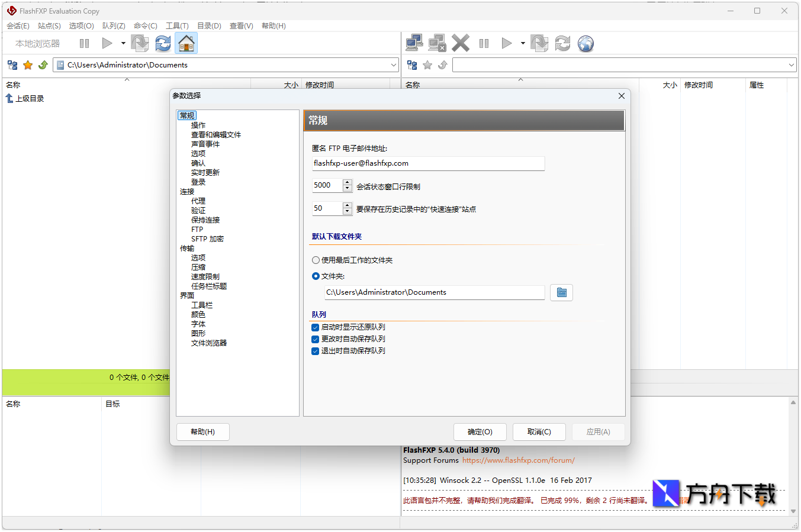Open the flashfxp.com forum link
The image size is (801, 532).
518,460
